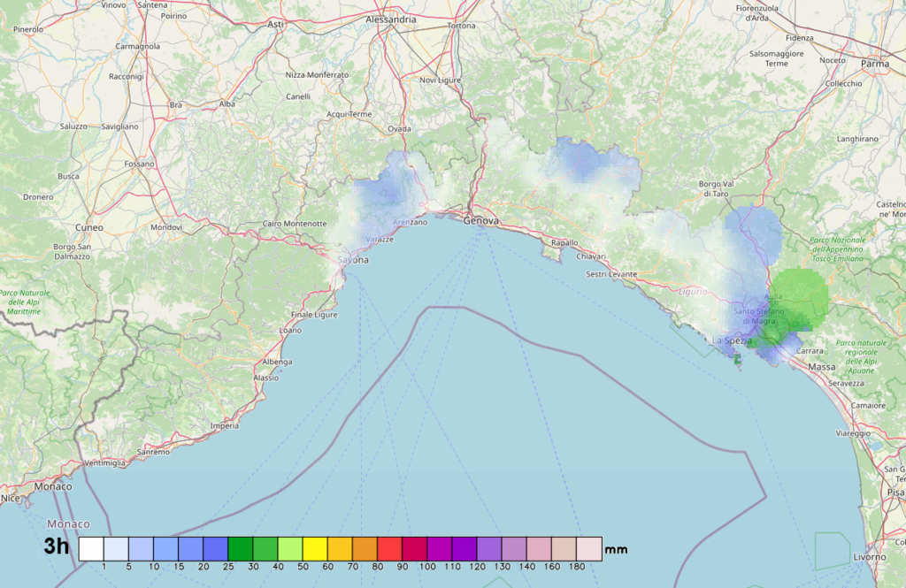Click the Massa city label

821,366
